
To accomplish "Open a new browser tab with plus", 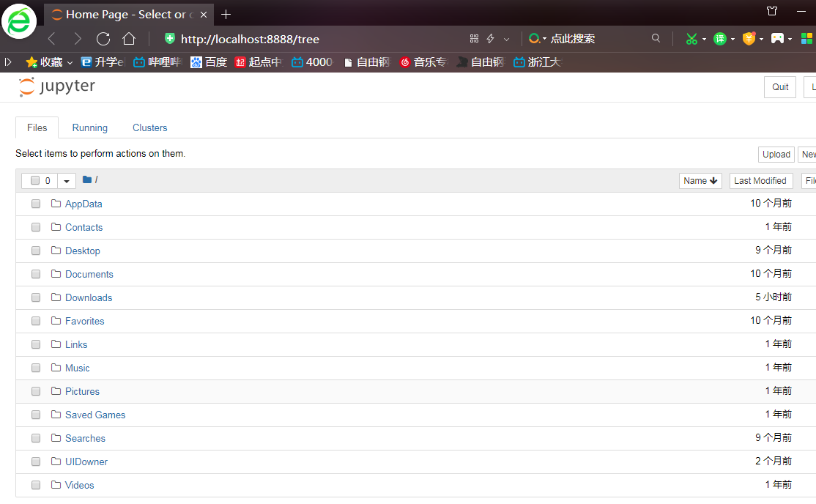I will [226, 15].
